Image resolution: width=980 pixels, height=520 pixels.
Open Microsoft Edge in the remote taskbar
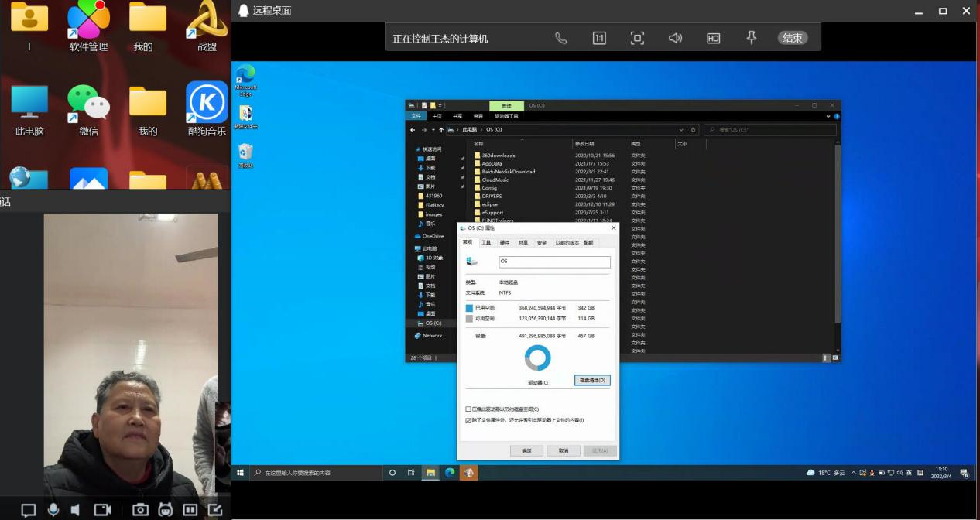coord(450,472)
